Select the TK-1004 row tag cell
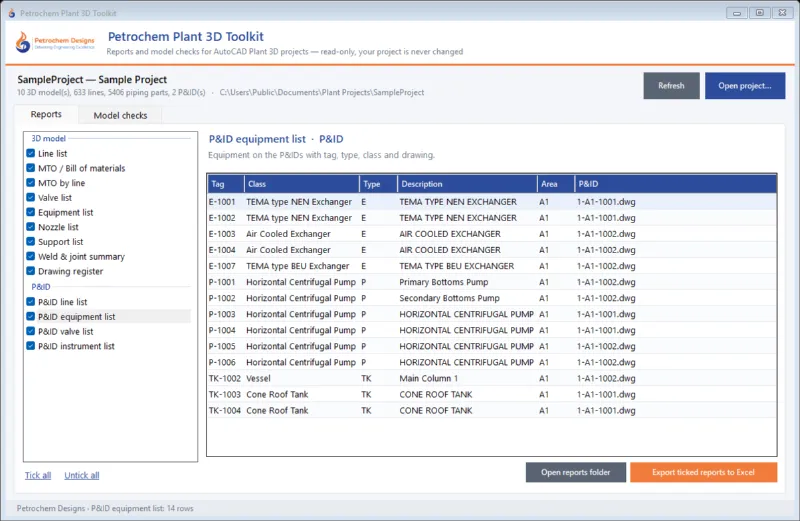 pyautogui.click(x=224, y=411)
